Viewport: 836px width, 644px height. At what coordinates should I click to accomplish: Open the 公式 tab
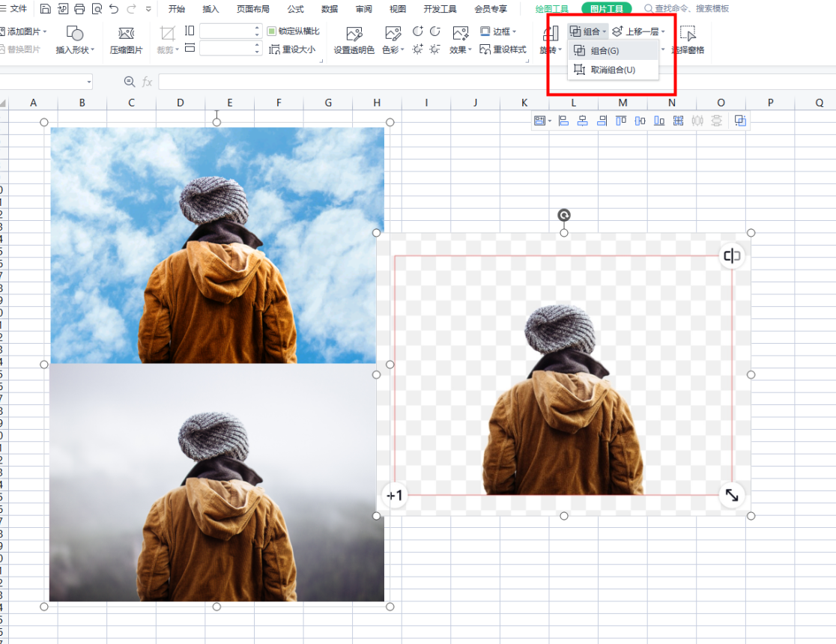point(295,9)
